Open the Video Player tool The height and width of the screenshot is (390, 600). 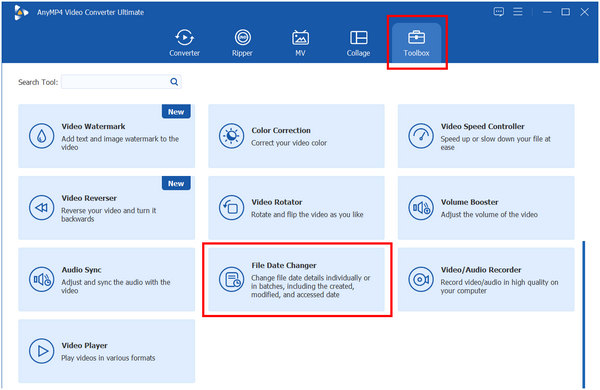pos(106,351)
